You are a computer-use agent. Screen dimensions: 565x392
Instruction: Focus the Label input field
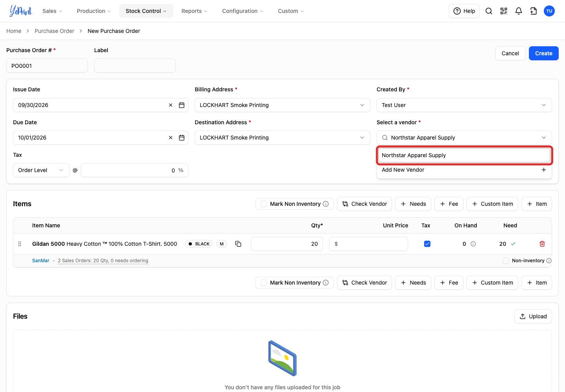135,65
